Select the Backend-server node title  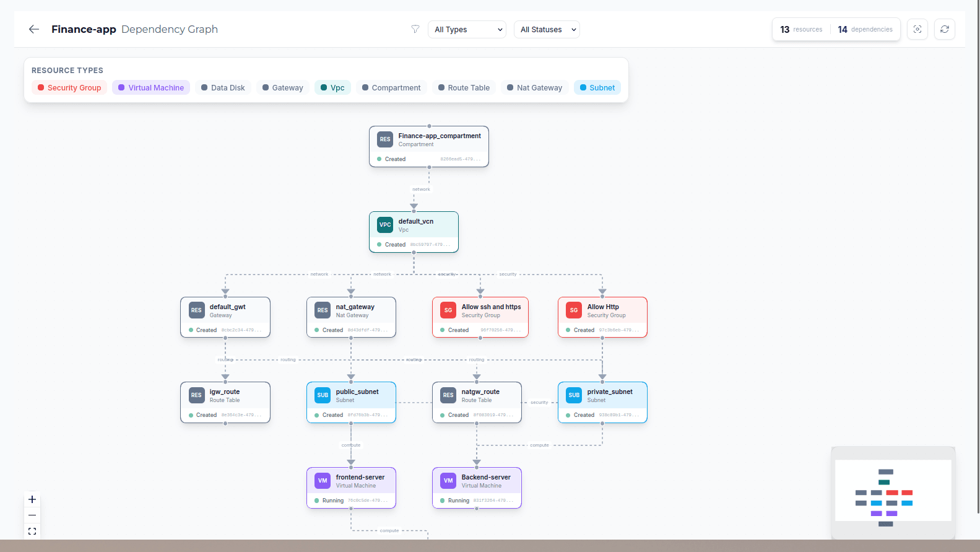[486, 477]
